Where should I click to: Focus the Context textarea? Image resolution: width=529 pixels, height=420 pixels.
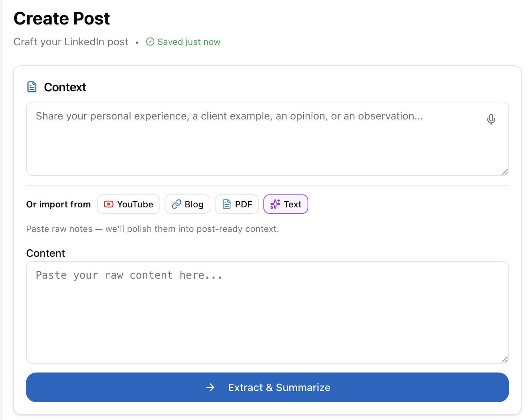coord(267,139)
